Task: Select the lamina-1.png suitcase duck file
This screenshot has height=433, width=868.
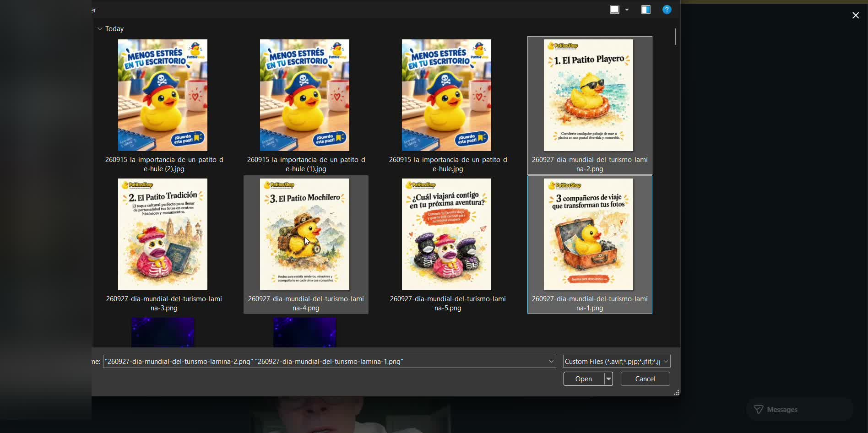Action: pyautogui.click(x=590, y=245)
